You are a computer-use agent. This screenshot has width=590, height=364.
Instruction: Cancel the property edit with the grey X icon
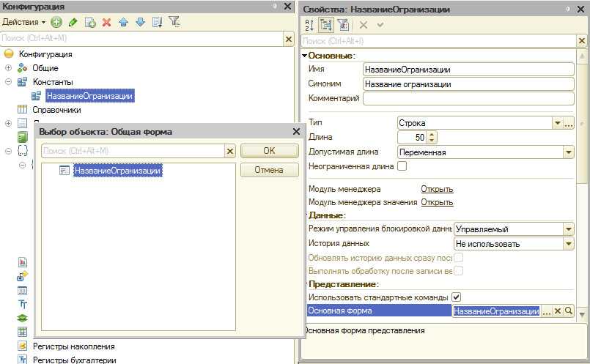pos(363,25)
